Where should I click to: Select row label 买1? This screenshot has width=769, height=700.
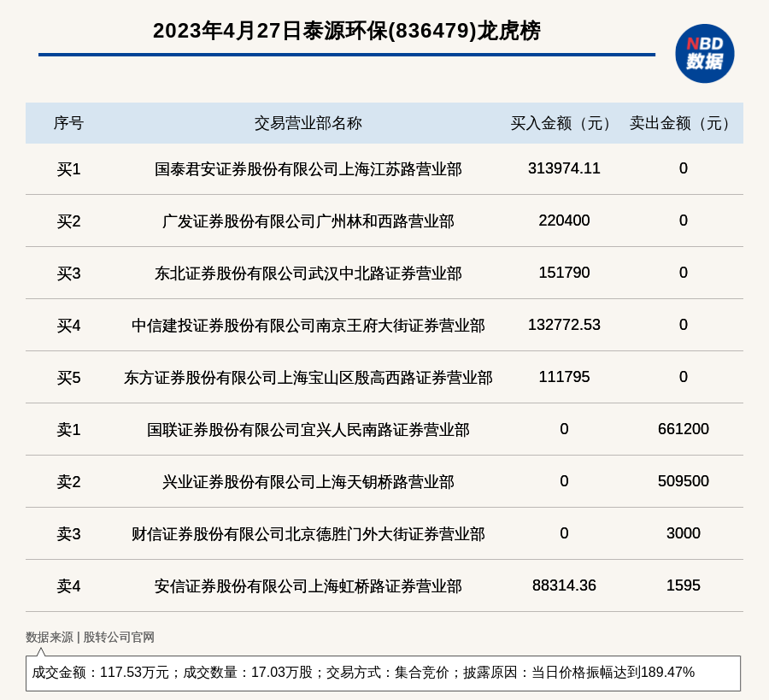click(68, 169)
